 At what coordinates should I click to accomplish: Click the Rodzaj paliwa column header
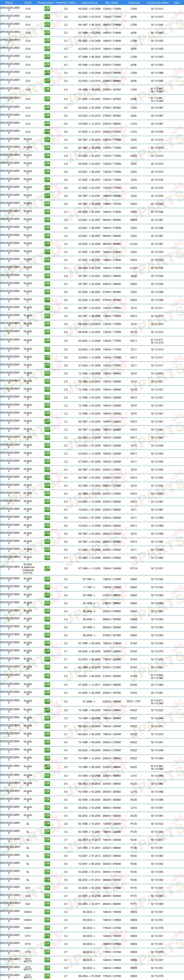tap(46, 3)
